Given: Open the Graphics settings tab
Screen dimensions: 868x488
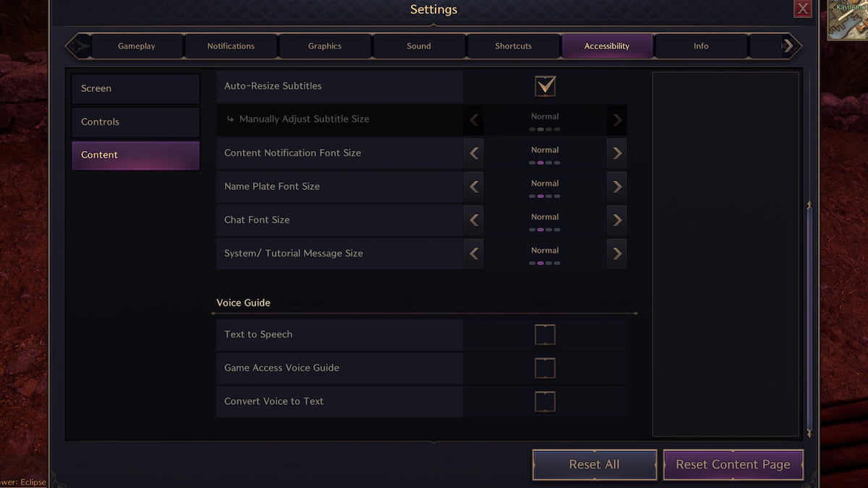Looking at the screenshot, I should coord(325,46).
